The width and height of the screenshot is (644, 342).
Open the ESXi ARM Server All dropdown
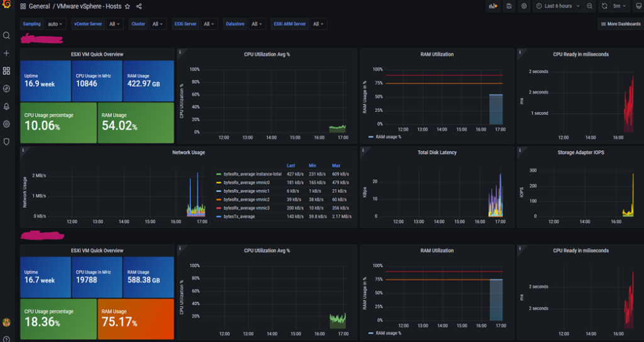(x=318, y=24)
